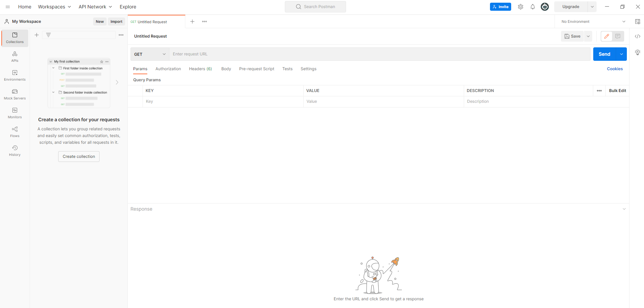The height and width of the screenshot is (308, 644).
Task: Click the filter icon in collections search
Action: (x=48, y=35)
